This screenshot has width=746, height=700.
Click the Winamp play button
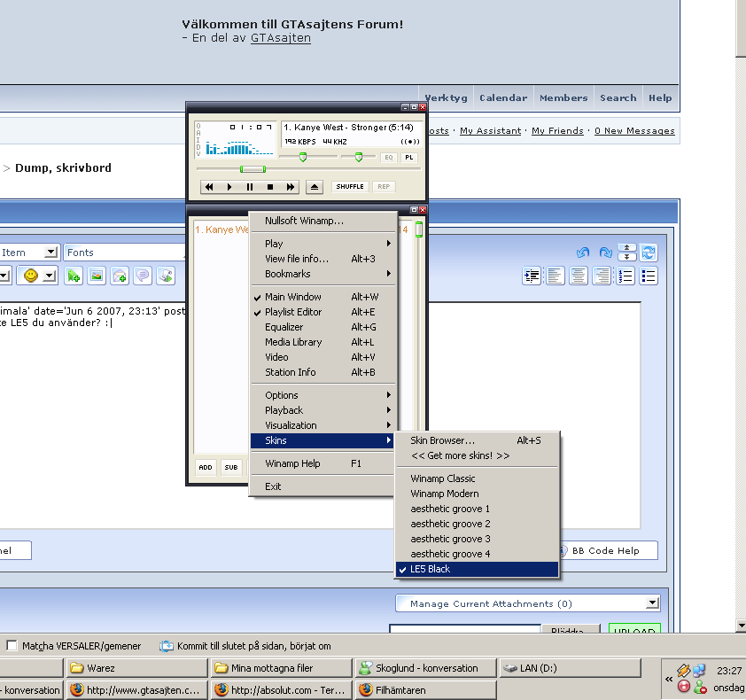[229, 187]
